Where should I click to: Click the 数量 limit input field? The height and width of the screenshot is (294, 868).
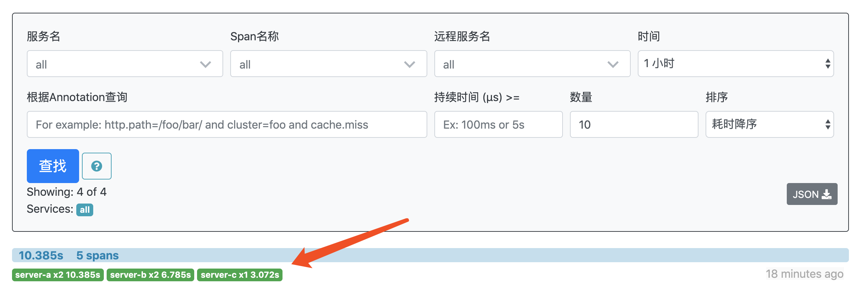click(x=634, y=124)
